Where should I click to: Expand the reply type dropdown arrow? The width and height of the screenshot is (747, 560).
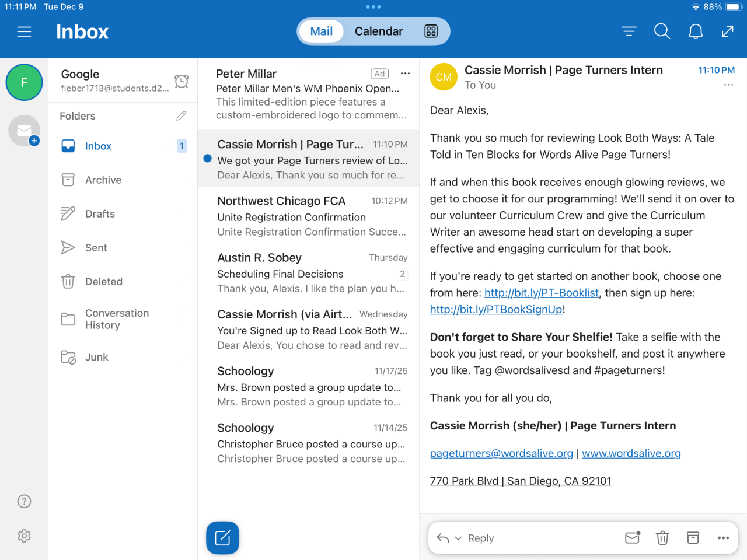(458, 538)
